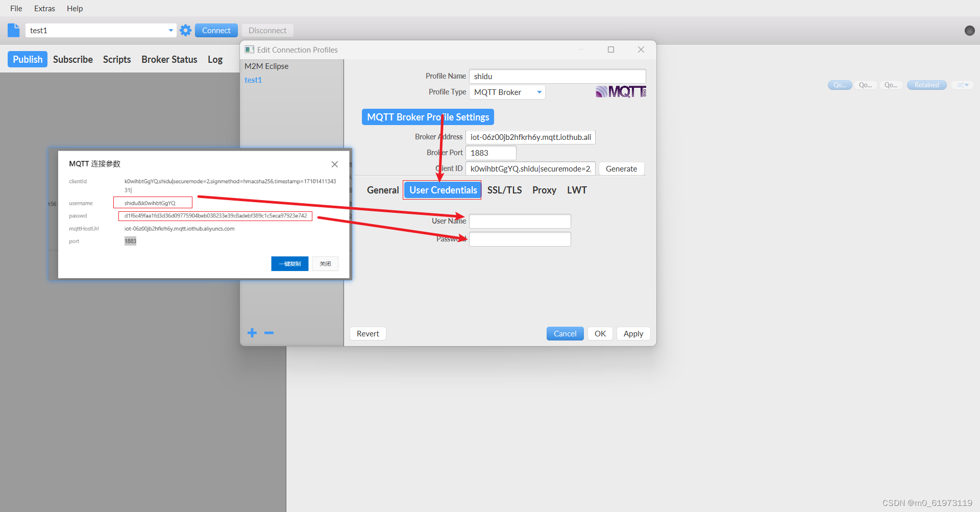Click the connection status indicator circle
This screenshot has width=980, height=512.
(969, 31)
